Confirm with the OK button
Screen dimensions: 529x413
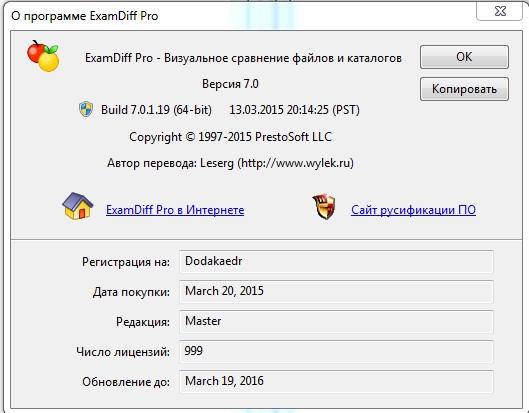[464, 57]
